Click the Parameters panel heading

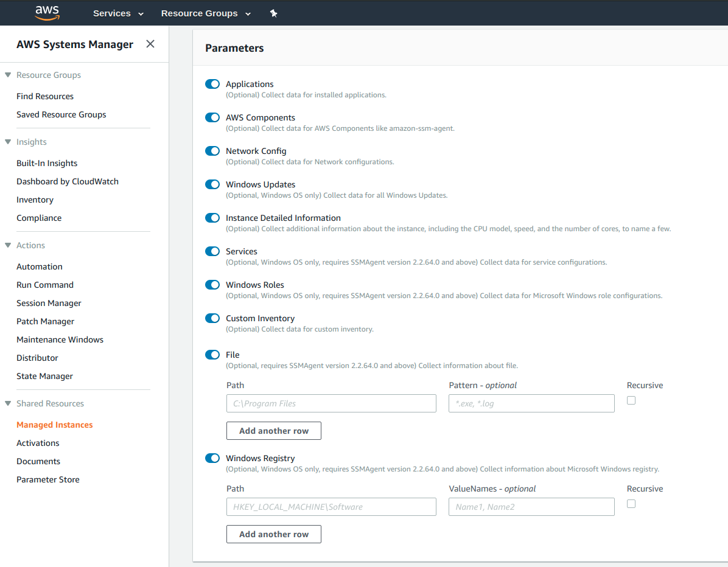[234, 48]
